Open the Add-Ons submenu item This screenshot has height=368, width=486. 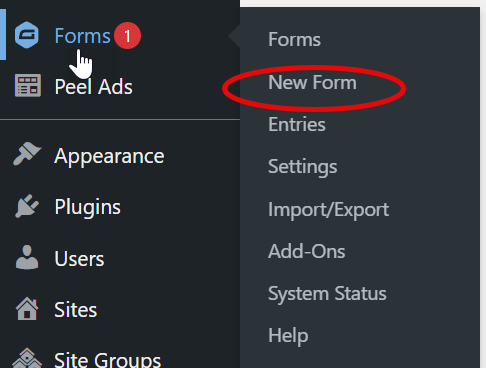307,251
